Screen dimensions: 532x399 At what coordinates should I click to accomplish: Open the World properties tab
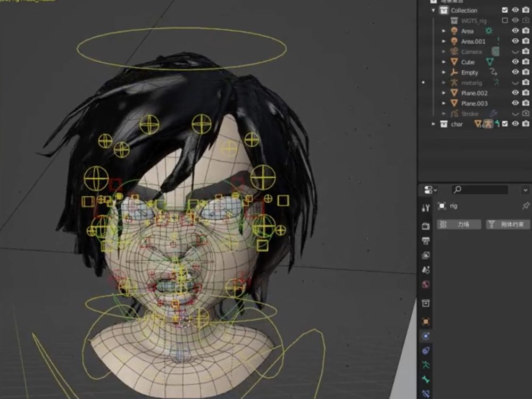pyautogui.click(x=426, y=284)
